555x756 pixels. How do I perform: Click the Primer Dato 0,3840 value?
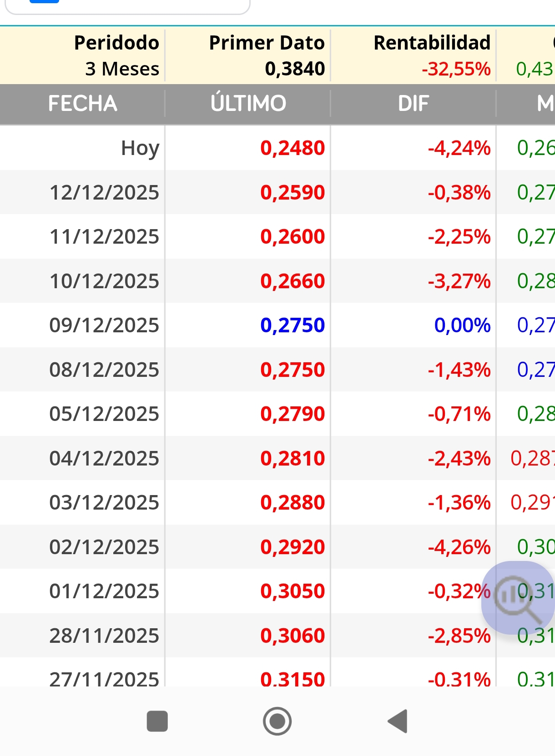(294, 69)
